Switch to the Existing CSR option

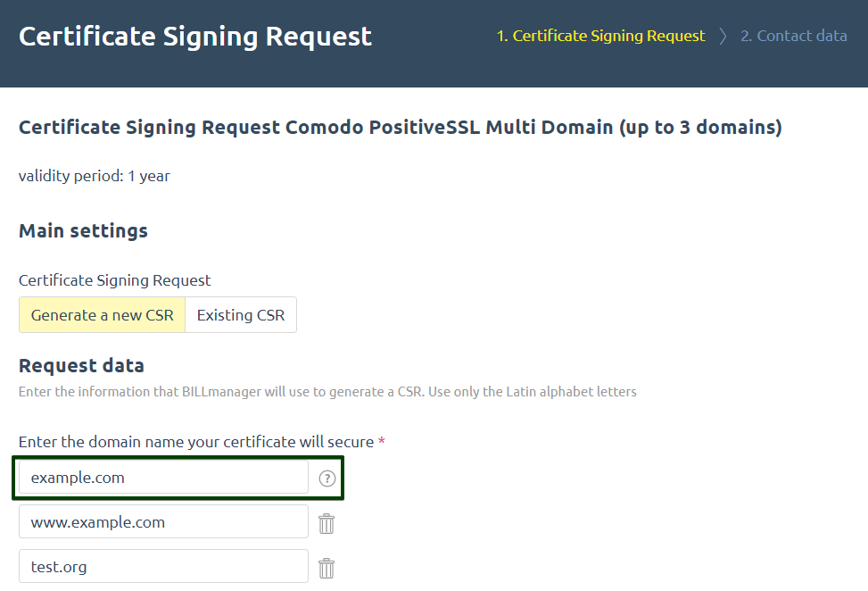pyautogui.click(x=241, y=314)
